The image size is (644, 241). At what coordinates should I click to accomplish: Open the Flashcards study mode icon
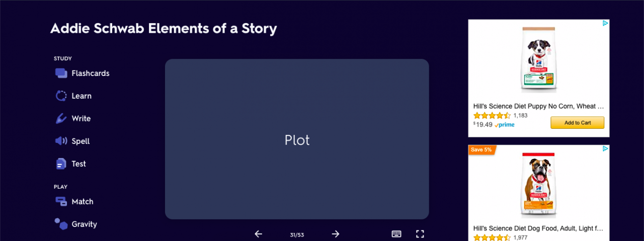click(x=61, y=73)
